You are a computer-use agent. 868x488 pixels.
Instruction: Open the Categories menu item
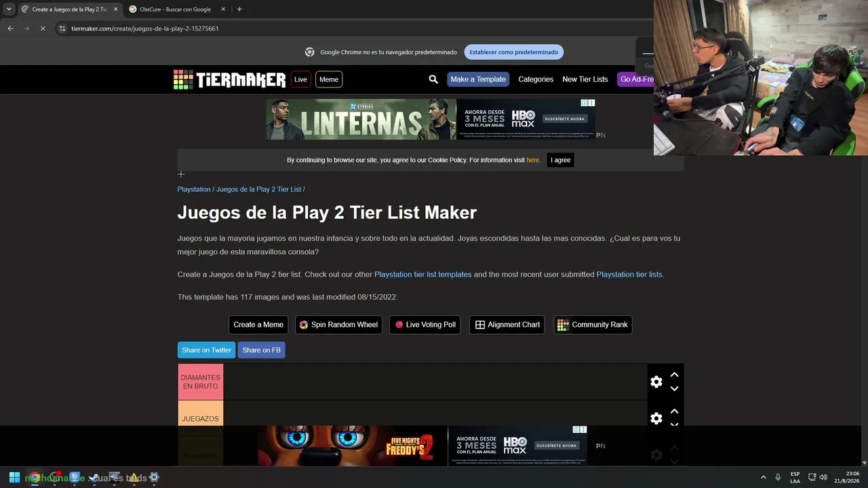536,79
